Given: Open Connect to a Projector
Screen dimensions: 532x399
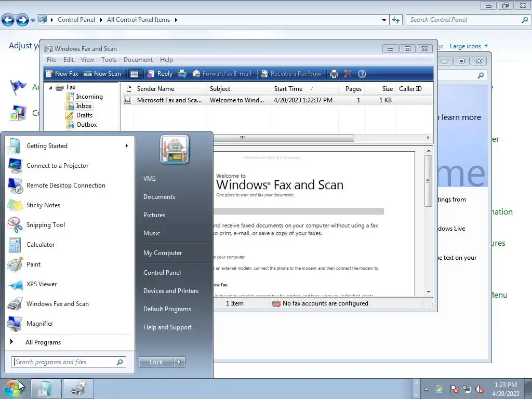Looking at the screenshot, I should pyautogui.click(x=70, y=166).
